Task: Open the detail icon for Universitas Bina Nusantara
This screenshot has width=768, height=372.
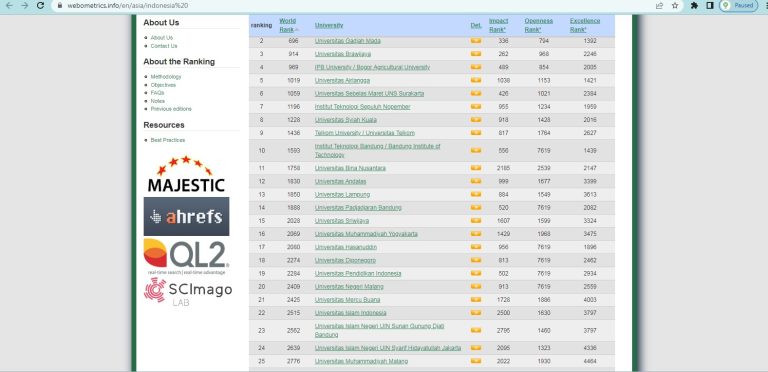Action: tap(476, 168)
